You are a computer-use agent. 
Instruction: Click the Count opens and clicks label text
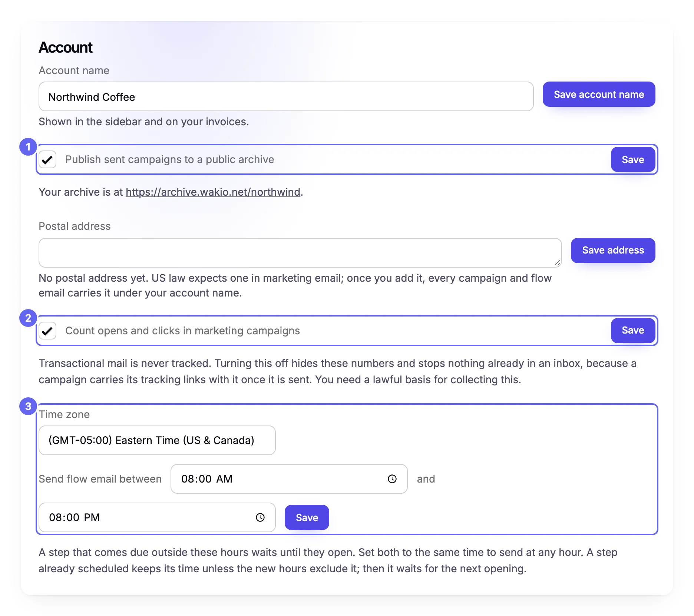tap(183, 331)
